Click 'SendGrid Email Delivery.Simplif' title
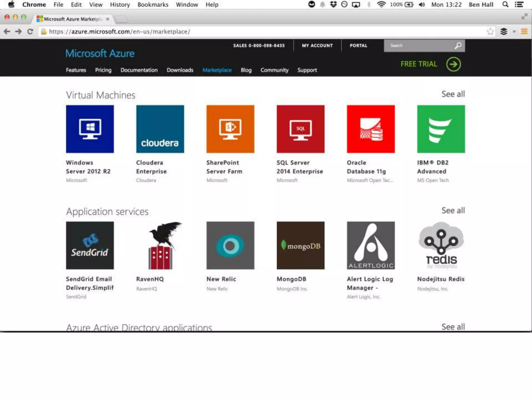The height and width of the screenshot is (399, 532). point(90,283)
